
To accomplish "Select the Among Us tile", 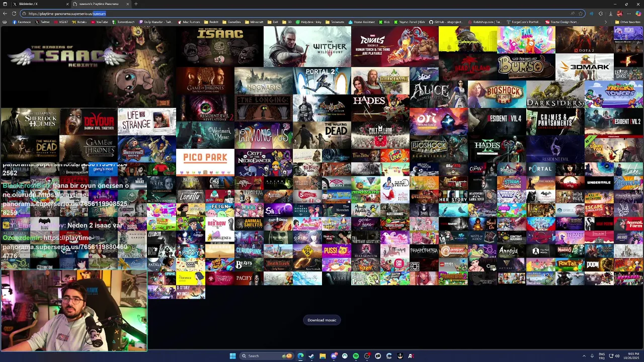I will coord(264,135).
